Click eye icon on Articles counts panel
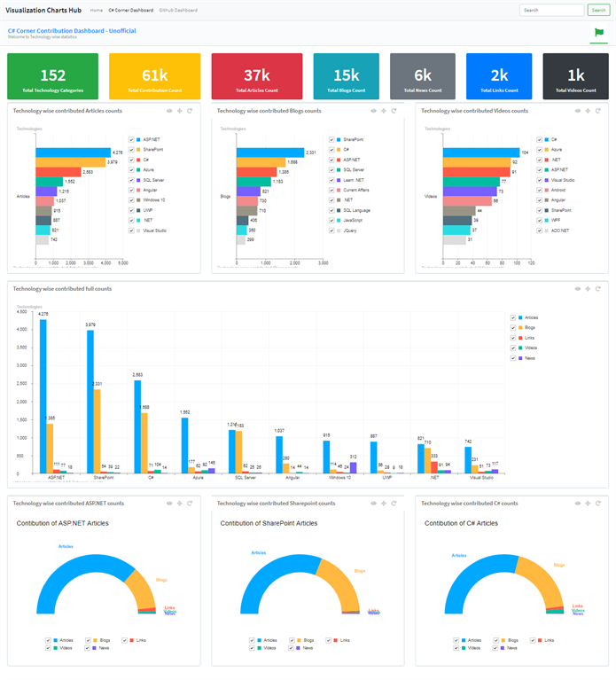This screenshot has height=680, width=616. click(x=169, y=111)
